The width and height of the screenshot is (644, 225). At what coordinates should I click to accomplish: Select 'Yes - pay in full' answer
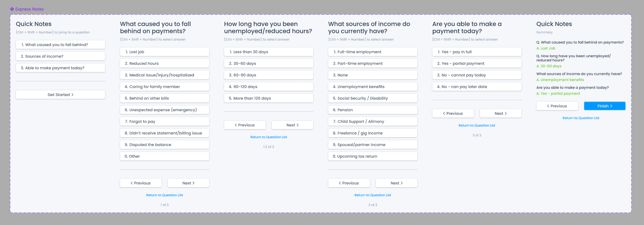(x=477, y=51)
